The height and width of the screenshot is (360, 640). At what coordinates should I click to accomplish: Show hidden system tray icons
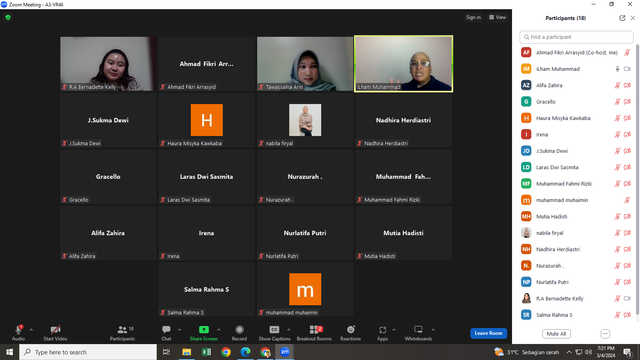569,352
